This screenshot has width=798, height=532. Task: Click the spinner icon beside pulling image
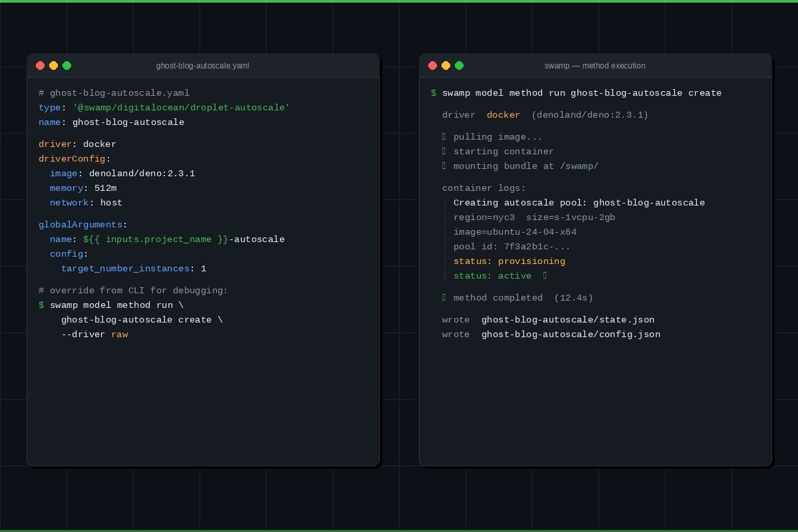tap(445, 136)
